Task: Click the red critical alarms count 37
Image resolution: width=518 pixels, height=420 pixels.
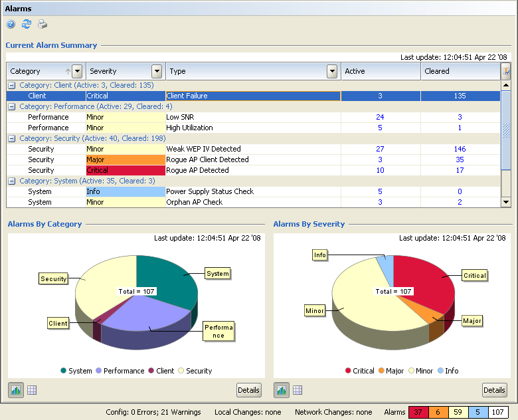Action: 418,412
